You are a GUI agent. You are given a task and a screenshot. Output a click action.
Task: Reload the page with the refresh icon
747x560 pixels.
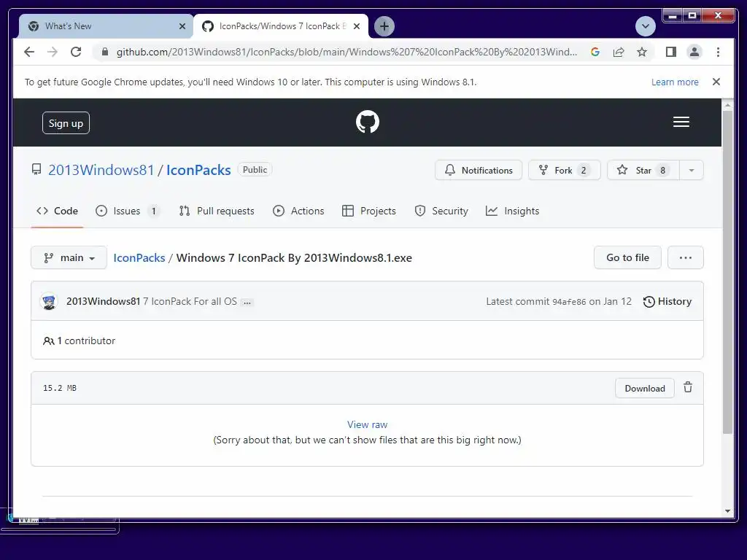point(76,52)
